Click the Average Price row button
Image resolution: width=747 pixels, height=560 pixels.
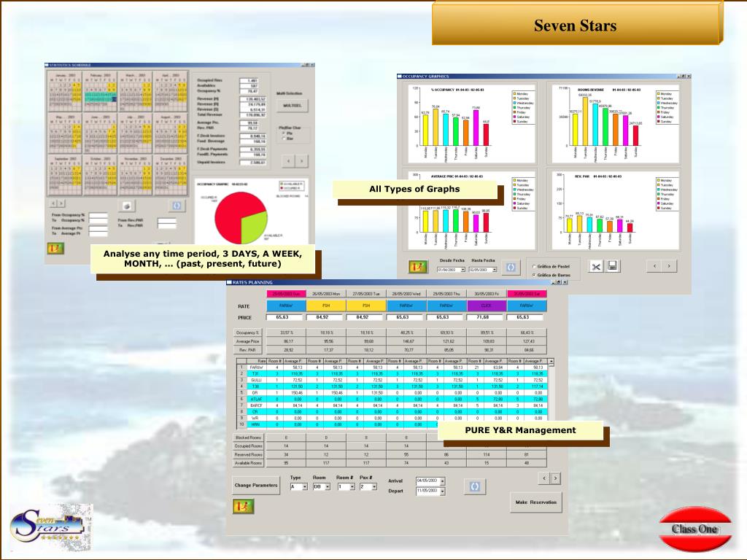248,341
